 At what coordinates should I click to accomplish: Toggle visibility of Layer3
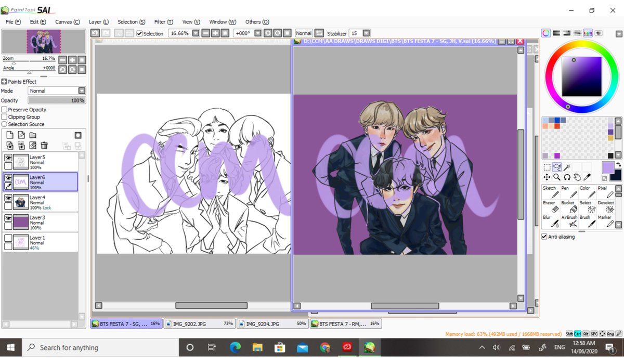(8, 218)
